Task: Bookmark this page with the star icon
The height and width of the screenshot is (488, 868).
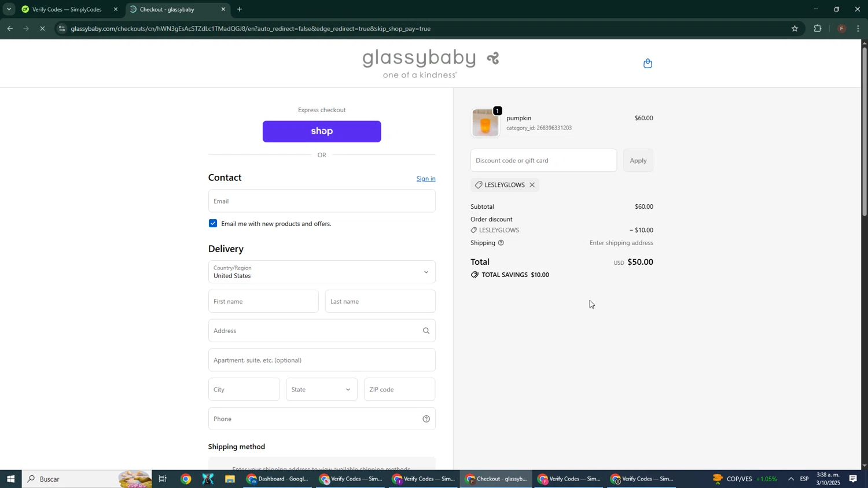Action: tap(795, 28)
